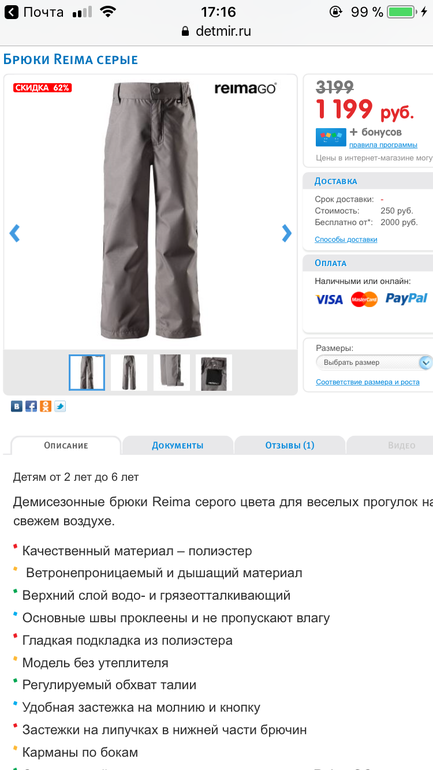This screenshot has width=433, height=770.
Task: Select the black pocket detail thumbnail
Action: click(214, 372)
